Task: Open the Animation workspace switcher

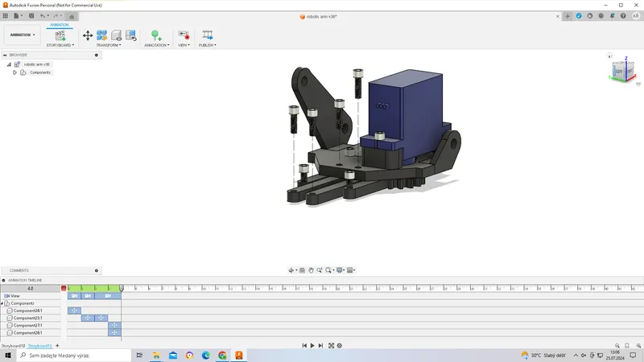Action: (x=23, y=35)
